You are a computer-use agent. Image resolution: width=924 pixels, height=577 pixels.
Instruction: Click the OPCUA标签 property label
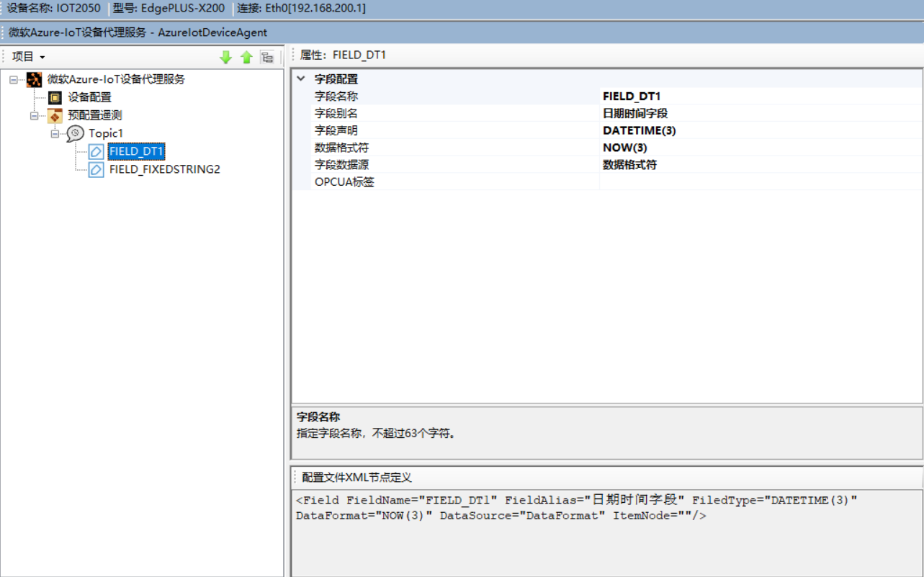[344, 182]
